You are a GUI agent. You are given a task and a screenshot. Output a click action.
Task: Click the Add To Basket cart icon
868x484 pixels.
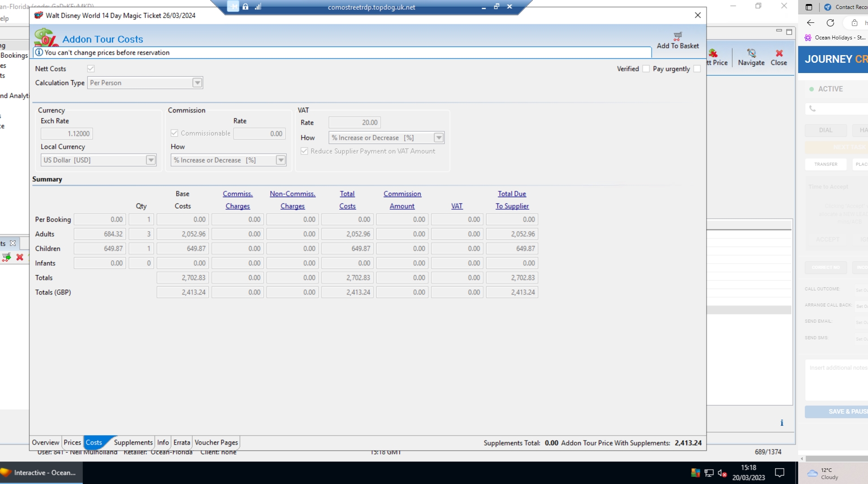678,36
